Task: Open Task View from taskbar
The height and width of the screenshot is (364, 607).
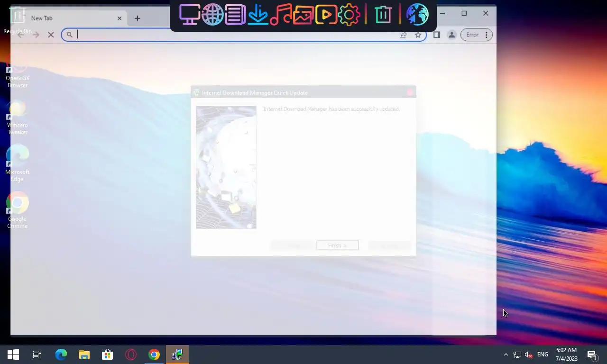Action: (37, 354)
